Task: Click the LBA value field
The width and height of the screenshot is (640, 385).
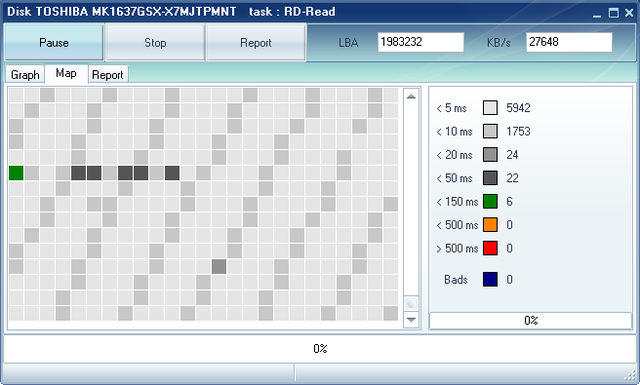Action: click(421, 42)
